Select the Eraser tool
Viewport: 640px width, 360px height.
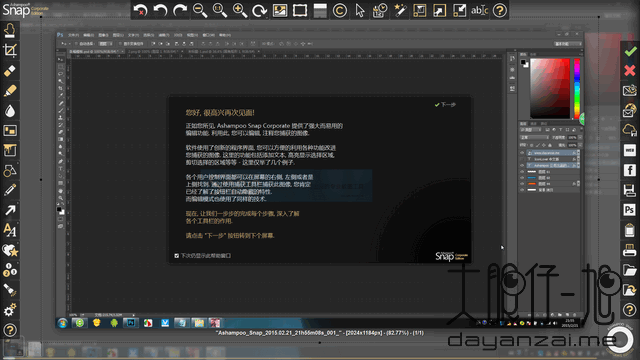pos(10,71)
